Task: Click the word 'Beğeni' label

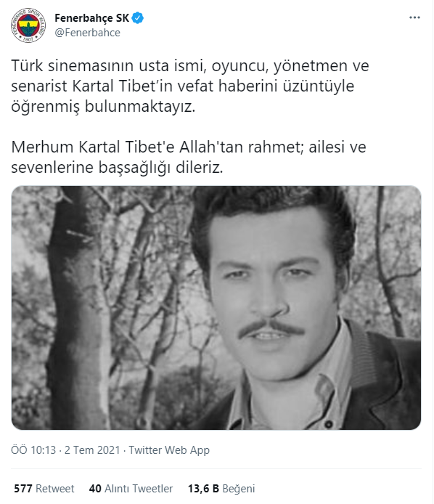Action: click(x=239, y=489)
